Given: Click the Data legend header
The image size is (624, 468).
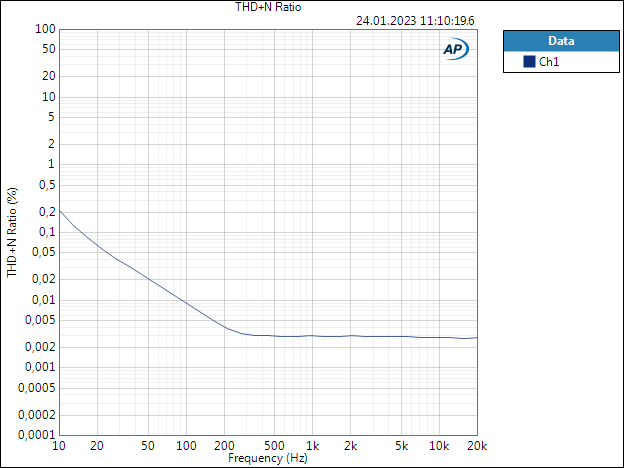Looking at the screenshot, I should click(561, 41).
